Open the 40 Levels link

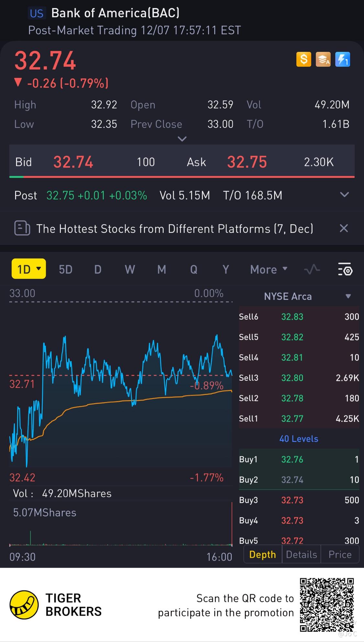point(299,439)
